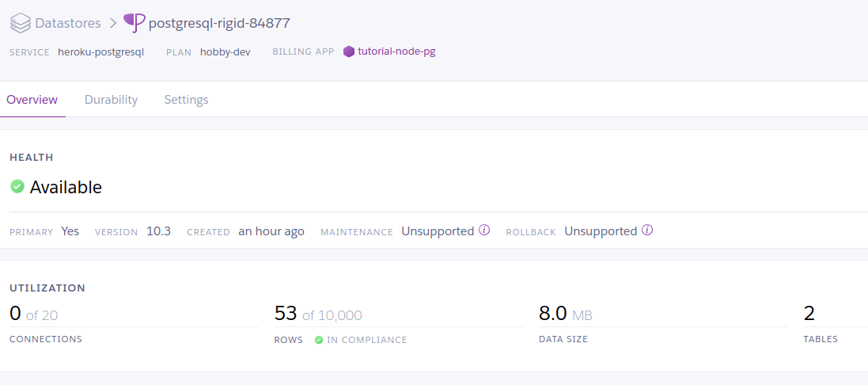Open the Settings tab
This screenshot has width=868, height=385.
click(187, 100)
